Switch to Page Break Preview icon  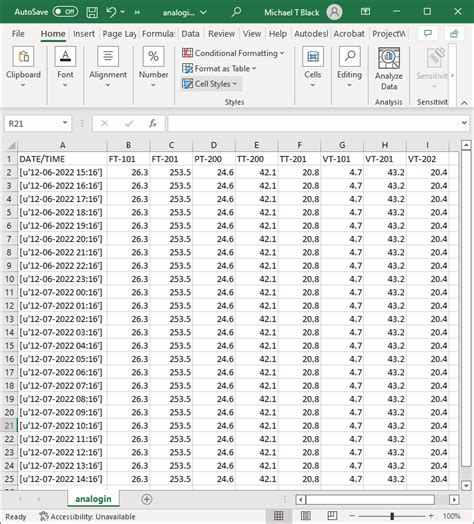(x=332, y=516)
